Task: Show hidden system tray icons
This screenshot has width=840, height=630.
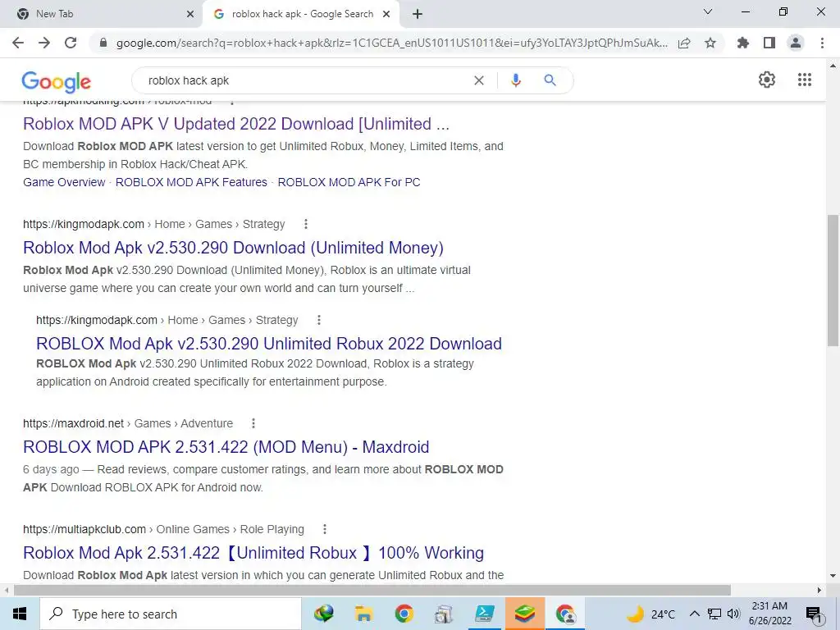Action: (694, 614)
